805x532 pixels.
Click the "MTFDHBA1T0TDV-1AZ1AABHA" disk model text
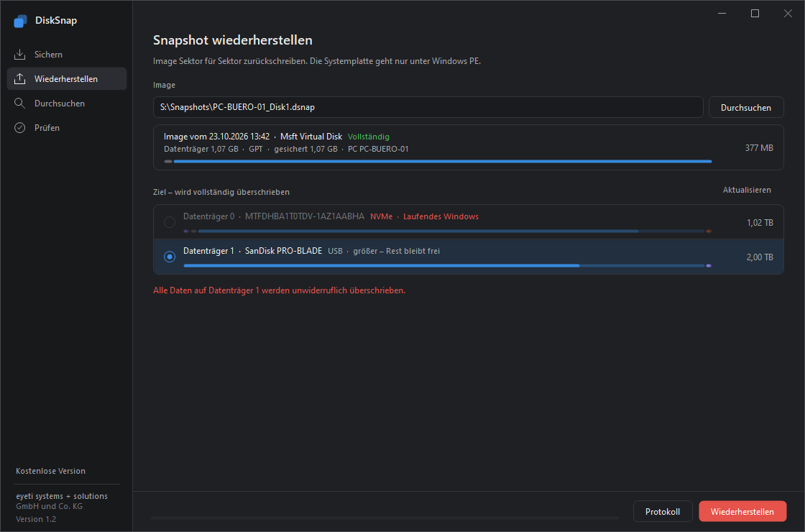(x=305, y=216)
